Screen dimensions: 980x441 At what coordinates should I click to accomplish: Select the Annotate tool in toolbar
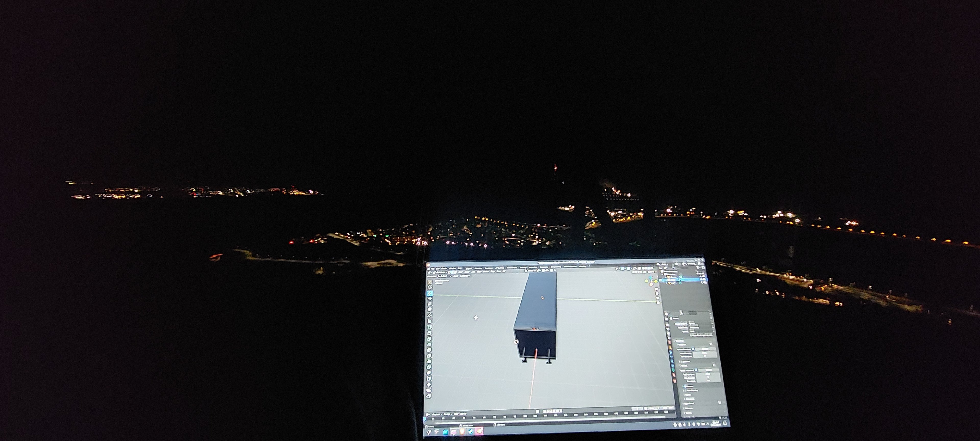tap(430, 315)
